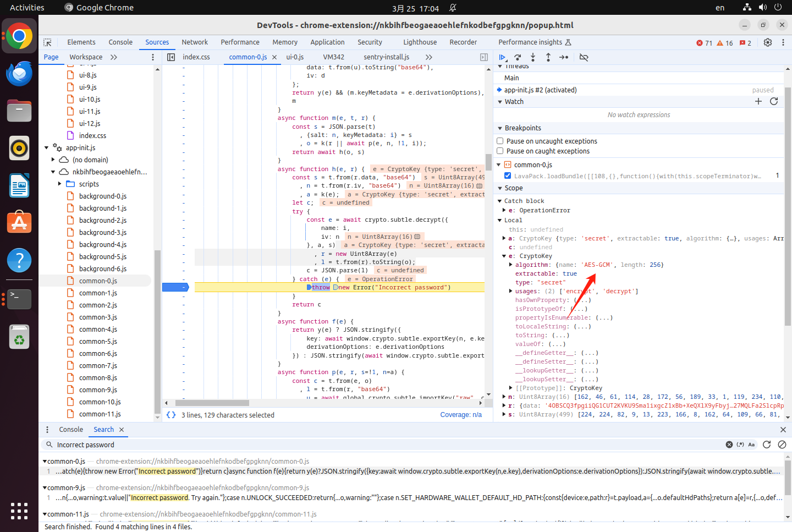The width and height of the screenshot is (792, 532).
Task: Click the Coverage: n/a link
Action: pos(461,415)
